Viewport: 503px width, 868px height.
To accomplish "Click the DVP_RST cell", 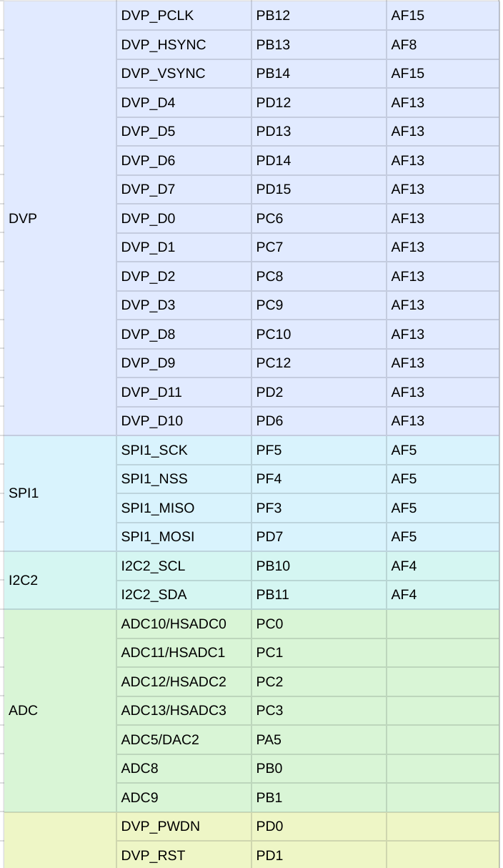I will click(184, 855).
